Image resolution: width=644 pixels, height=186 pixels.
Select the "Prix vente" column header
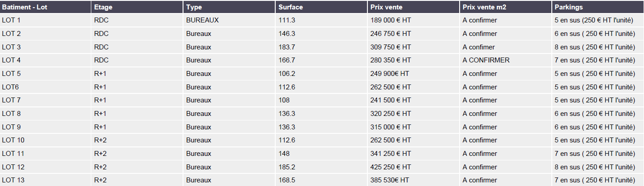pyautogui.click(x=386, y=7)
